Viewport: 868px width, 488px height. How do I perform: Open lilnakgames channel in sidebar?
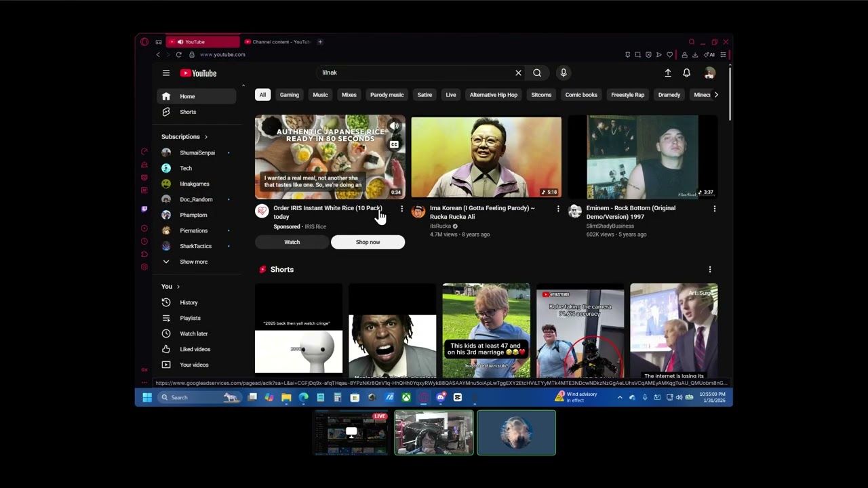coord(197,184)
